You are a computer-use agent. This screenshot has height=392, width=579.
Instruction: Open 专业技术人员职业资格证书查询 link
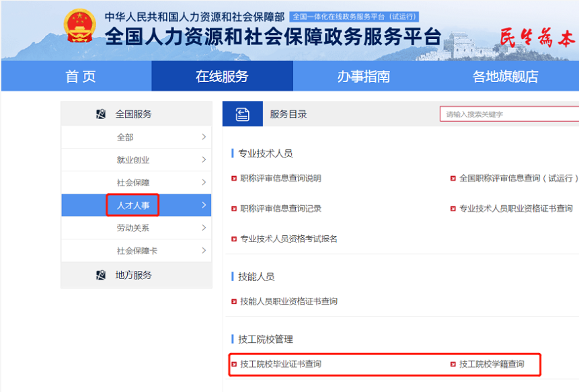[516, 209]
